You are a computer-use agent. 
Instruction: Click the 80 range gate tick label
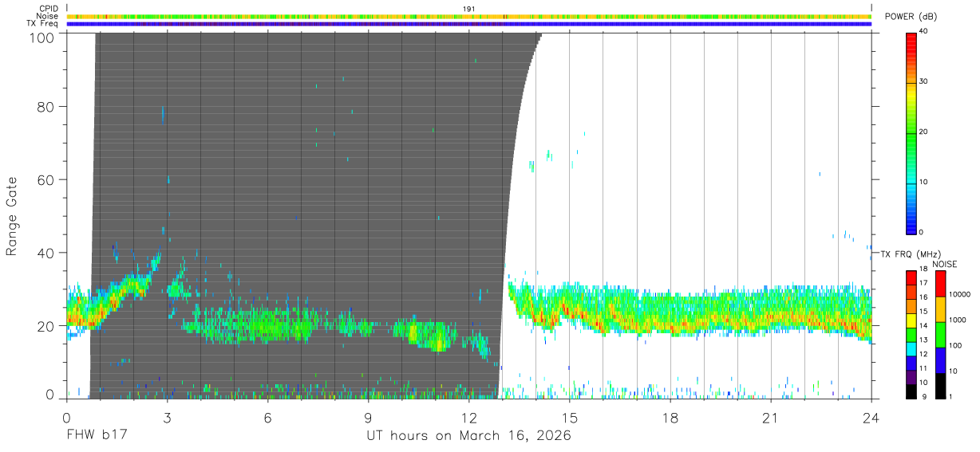pos(45,106)
